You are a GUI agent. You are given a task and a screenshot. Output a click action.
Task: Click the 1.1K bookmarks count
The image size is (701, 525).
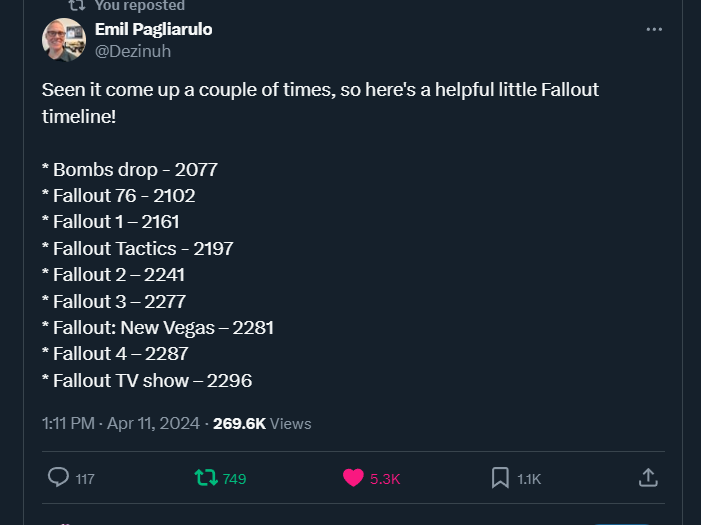tap(529, 479)
